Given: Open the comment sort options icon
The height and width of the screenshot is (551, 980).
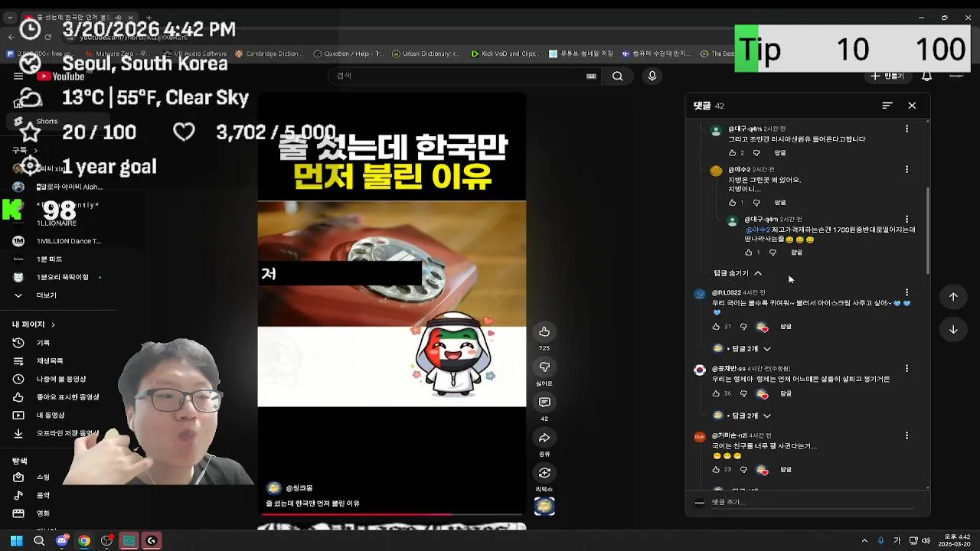Looking at the screenshot, I should pos(887,106).
